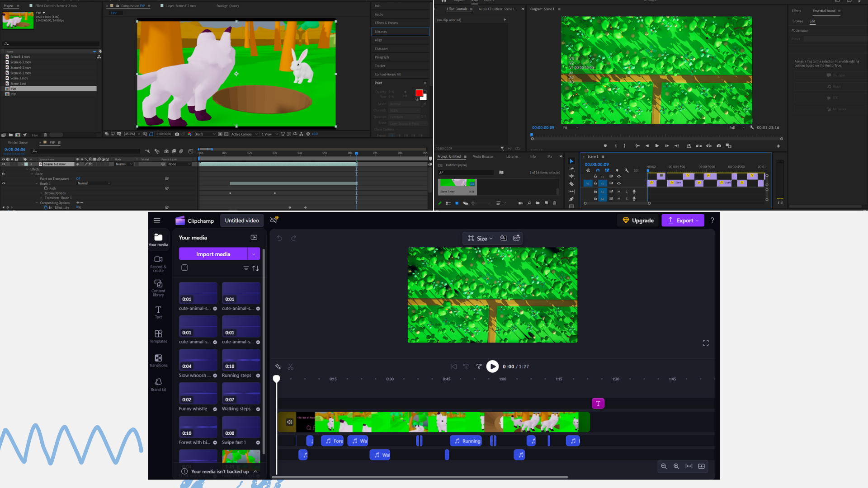Click the Clipchamp fullscreen preview icon
The image size is (868, 488).
click(706, 343)
